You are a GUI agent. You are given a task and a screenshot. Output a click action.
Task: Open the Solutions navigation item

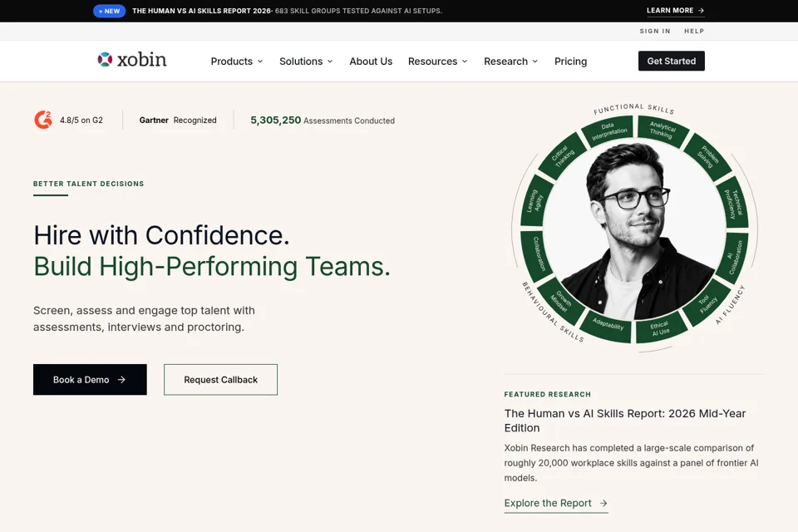[301, 61]
